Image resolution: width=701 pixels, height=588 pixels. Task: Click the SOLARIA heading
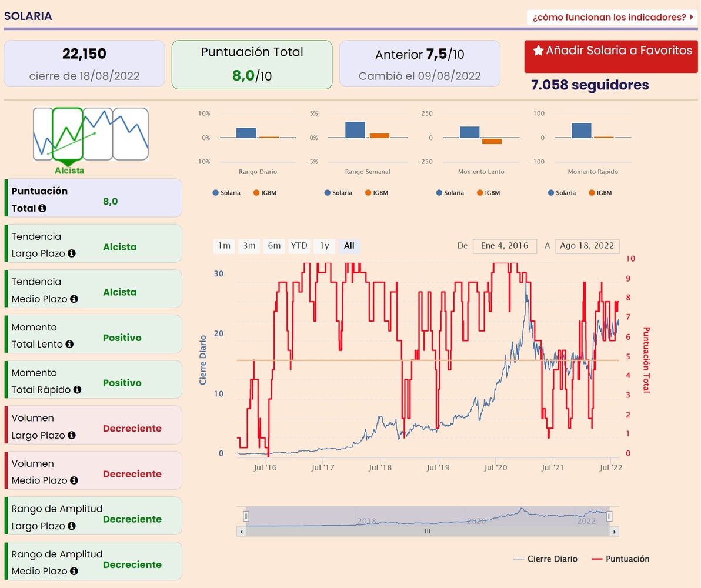pos(28,16)
